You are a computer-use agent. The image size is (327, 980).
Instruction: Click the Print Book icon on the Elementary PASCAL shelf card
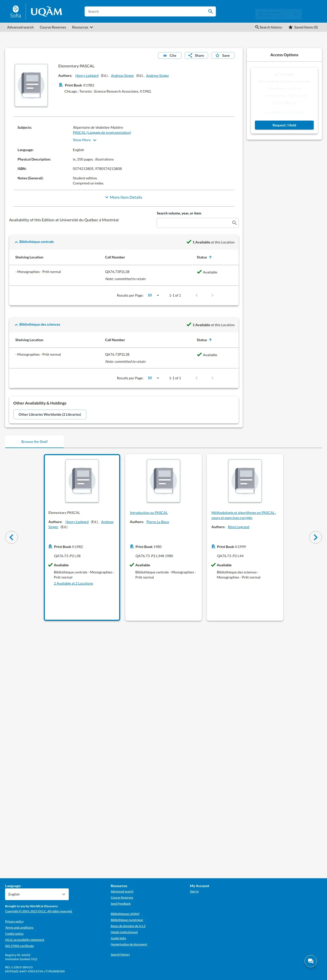(x=50, y=546)
